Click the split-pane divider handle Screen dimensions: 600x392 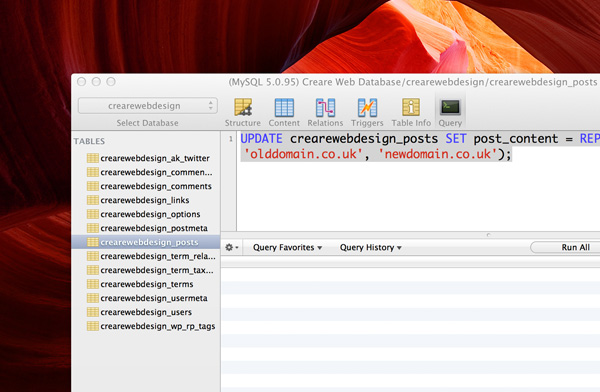(x=488, y=235)
